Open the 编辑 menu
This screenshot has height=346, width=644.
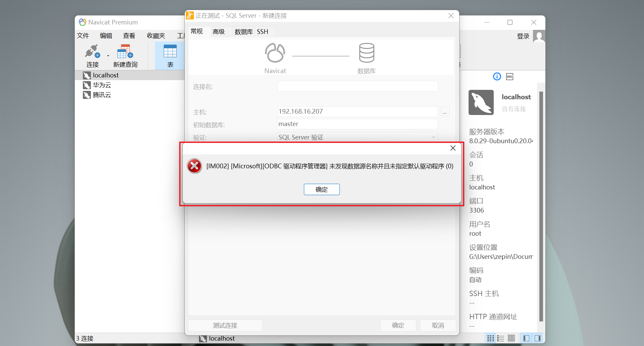[x=106, y=36]
